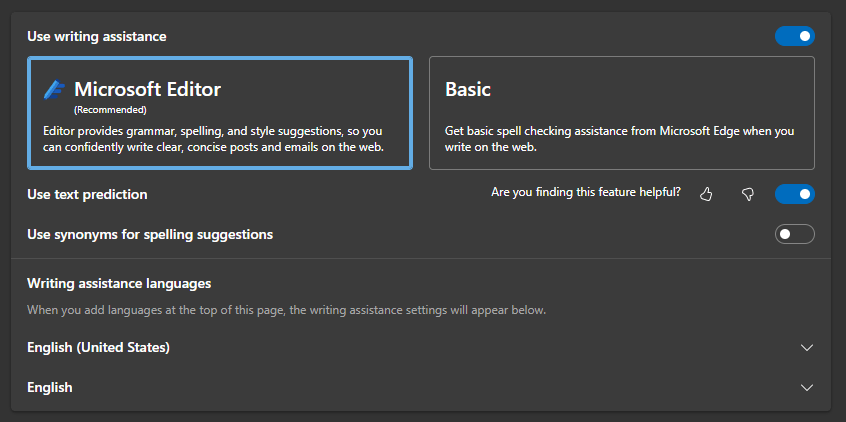Click the Use text prediction label
The image size is (846, 422).
[x=87, y=194]
